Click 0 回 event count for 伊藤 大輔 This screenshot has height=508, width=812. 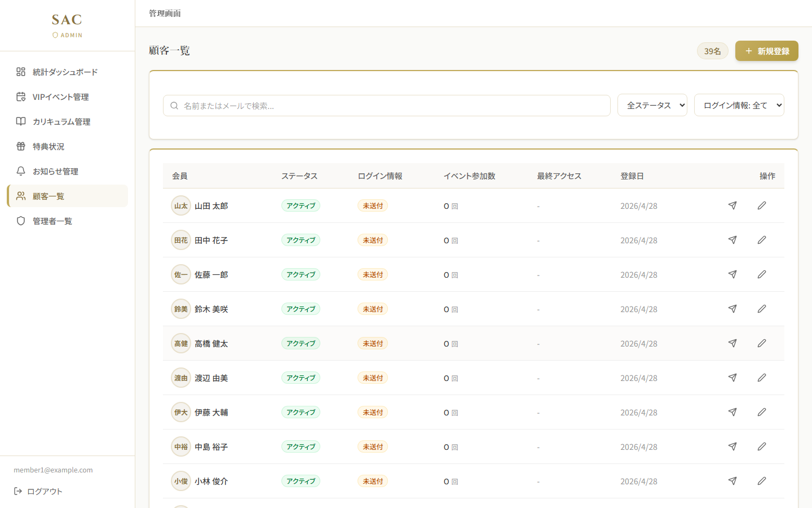click(x=451, y=413)
